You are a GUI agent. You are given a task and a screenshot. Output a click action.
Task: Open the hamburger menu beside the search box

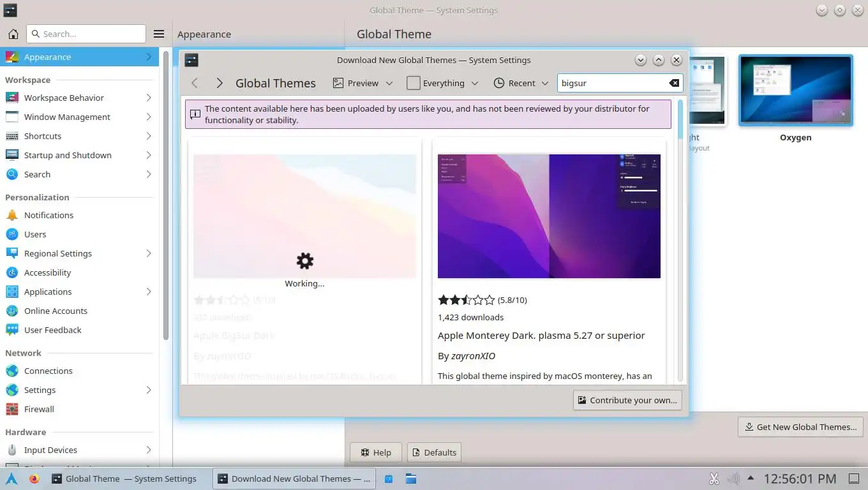click(159, 34)
